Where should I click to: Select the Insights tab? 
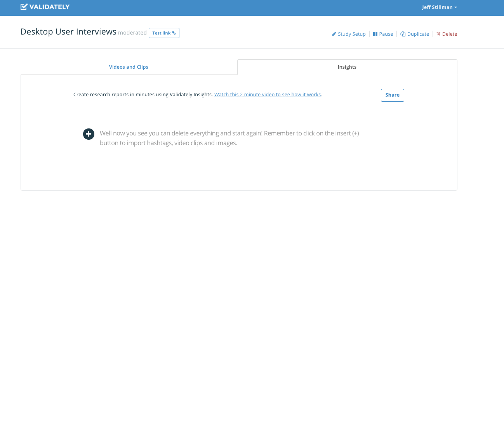[347, 67]
